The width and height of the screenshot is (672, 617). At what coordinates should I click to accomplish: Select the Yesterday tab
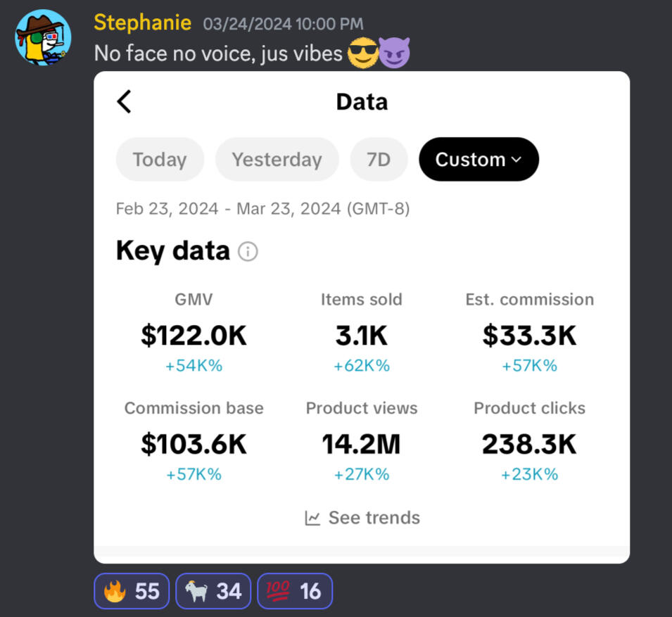pos(277,160)
